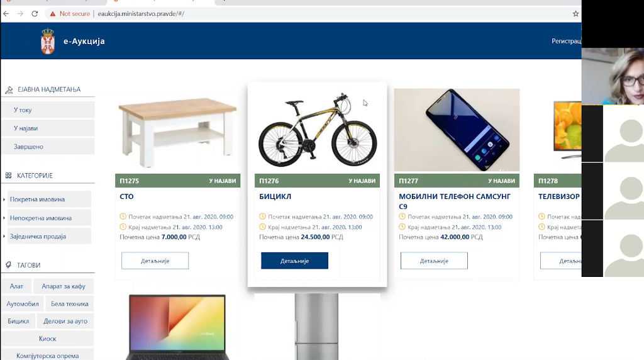Open Детаљније for the Сто listing

pos(155,261)
